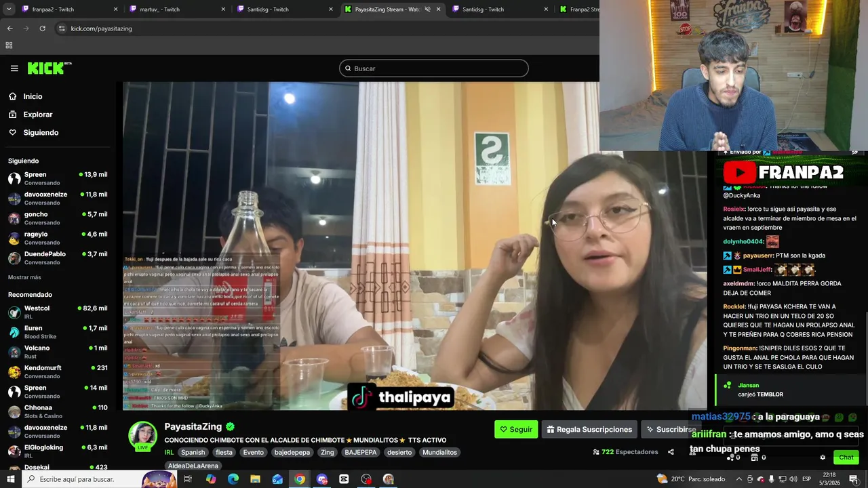Open Kendomurft recommended channel
The width and height of the screenshot is (868, 488).
[x=58, y=371]
